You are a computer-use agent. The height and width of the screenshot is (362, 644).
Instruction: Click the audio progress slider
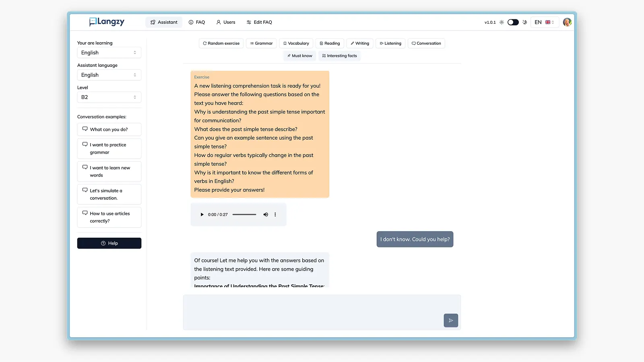click(x=244, y=215)
